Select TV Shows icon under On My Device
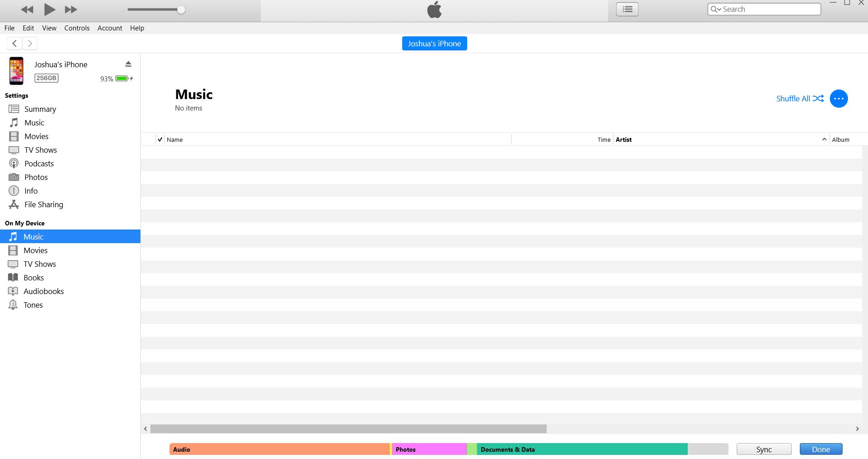The width and height of the screenshot is (868, 459). [x=13, y=264]
